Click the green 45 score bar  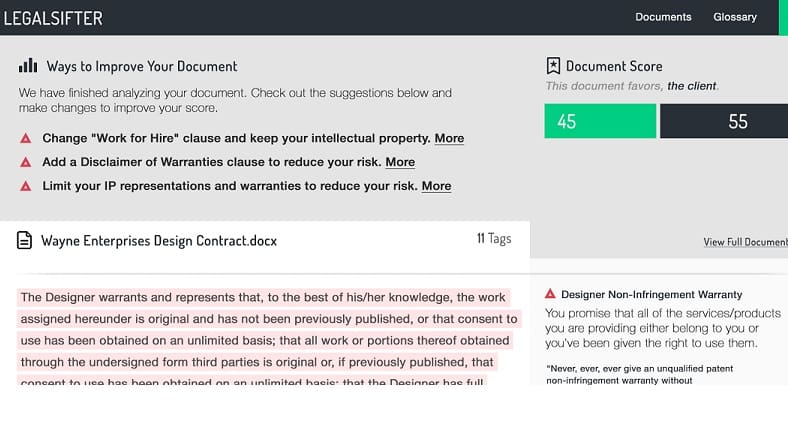click(600, 121)
